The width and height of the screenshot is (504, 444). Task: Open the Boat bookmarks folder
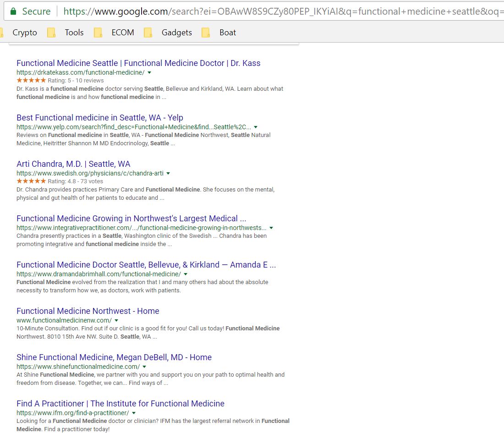coord(228,33)
